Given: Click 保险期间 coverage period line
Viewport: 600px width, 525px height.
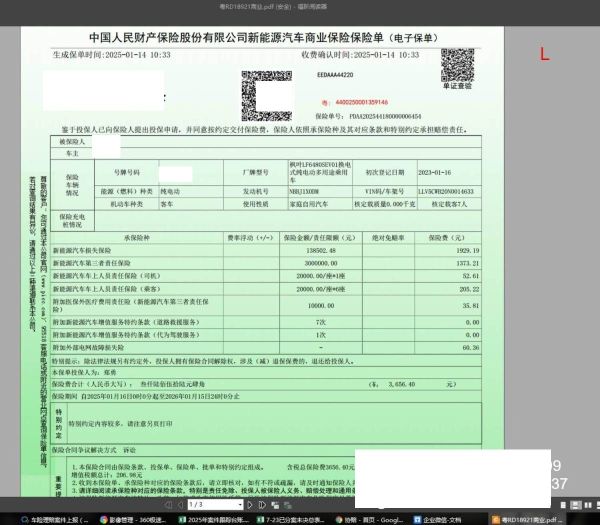Looking at the screenshot, I should point(146,396).
